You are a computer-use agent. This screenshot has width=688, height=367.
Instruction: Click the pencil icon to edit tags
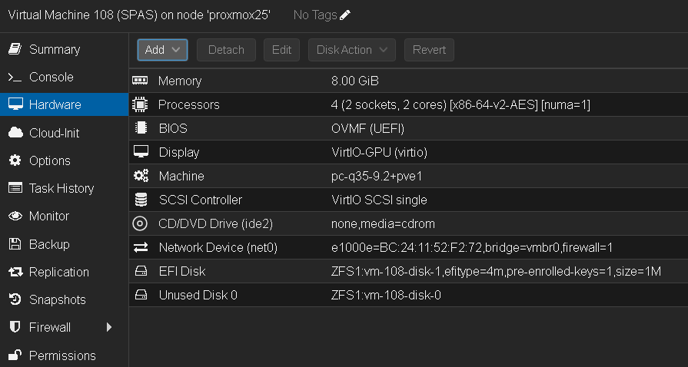coord(345,15)
